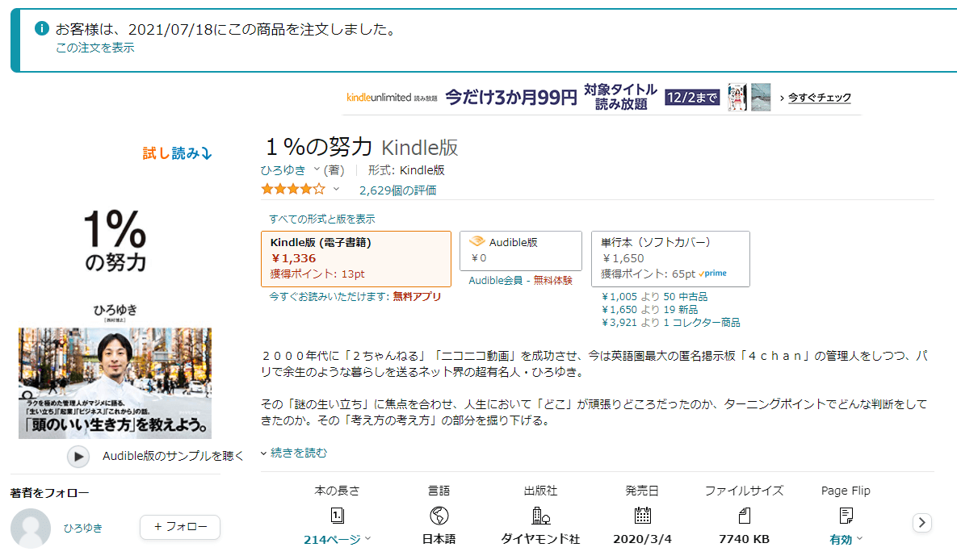Expand the Page Flip 有効 dropdown

pos(846,539)
